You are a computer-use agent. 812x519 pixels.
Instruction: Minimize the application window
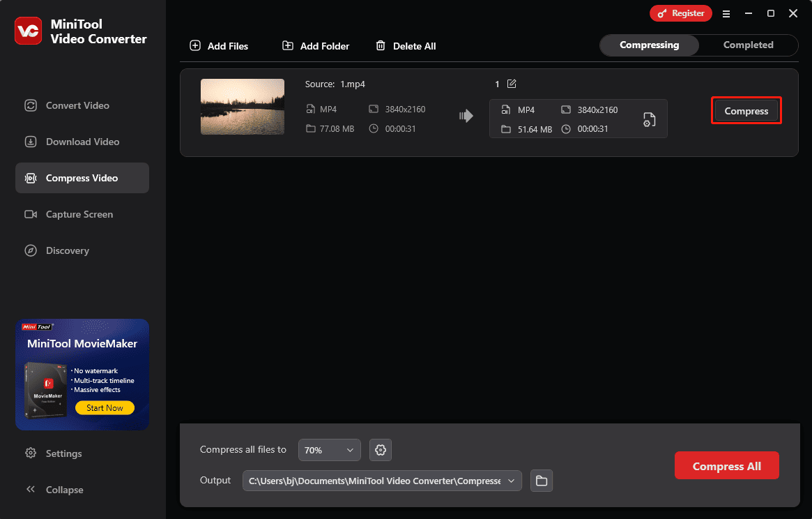click(x=749, y=13)
